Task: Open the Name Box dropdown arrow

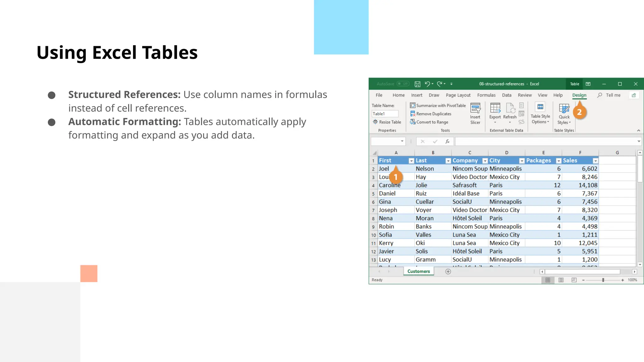Action: tap(402, 141)
